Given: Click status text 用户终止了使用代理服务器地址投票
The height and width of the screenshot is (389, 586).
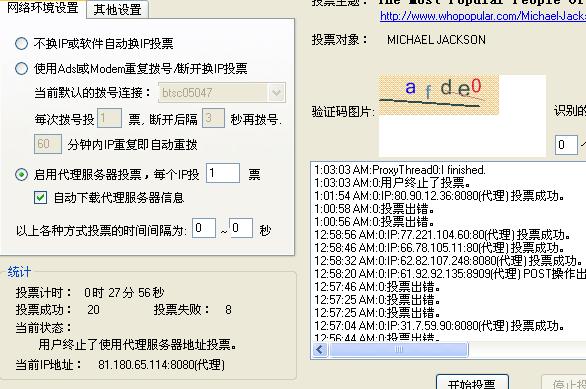Looking at the screenshot, I should pyautogui.click(x=138, y=344).
